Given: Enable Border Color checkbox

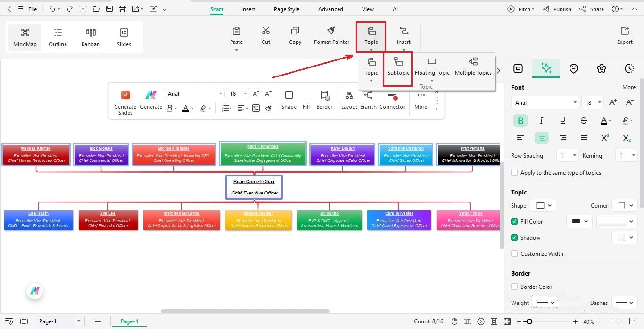Looking at the screenshot, I should click(x=514, y=287).
